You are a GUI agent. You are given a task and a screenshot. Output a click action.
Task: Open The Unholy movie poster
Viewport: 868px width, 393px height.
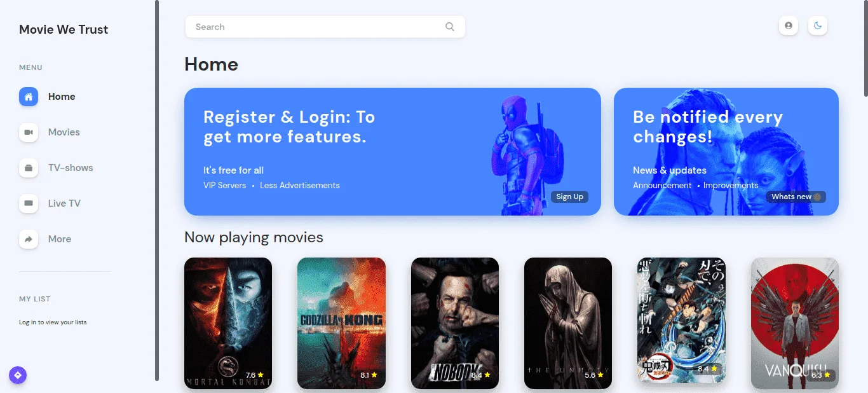(568, 323)
